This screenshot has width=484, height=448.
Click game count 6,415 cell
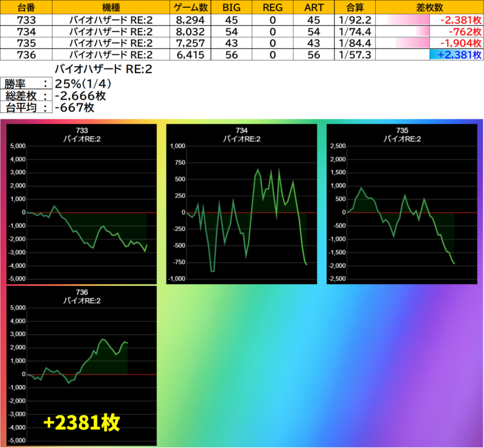coord(190,54)
